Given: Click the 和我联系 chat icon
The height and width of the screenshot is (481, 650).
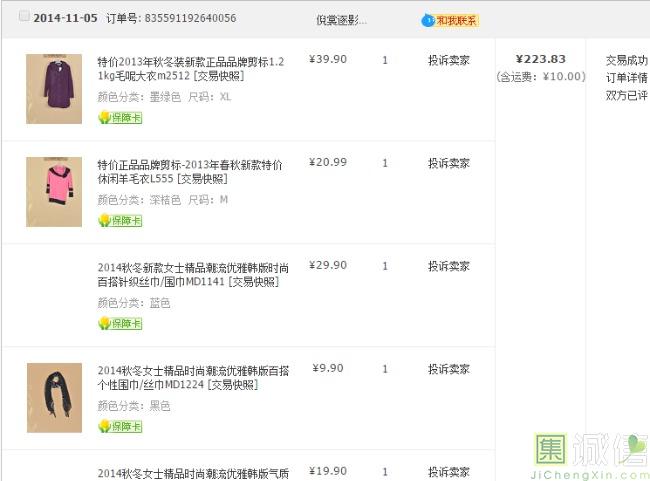Looking at the screenshot, I should pyautogui.click(x=450, y=20).
